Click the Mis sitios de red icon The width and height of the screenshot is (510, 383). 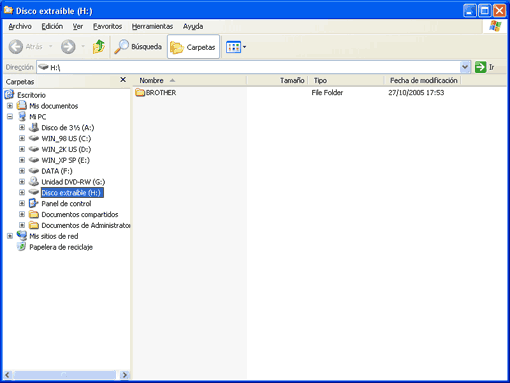point(22,236)
